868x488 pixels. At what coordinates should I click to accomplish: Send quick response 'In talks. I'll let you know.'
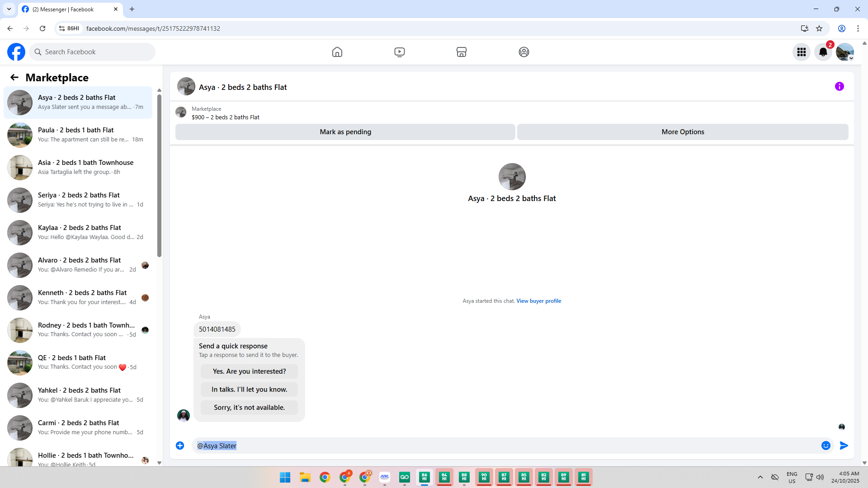[250, 389]
